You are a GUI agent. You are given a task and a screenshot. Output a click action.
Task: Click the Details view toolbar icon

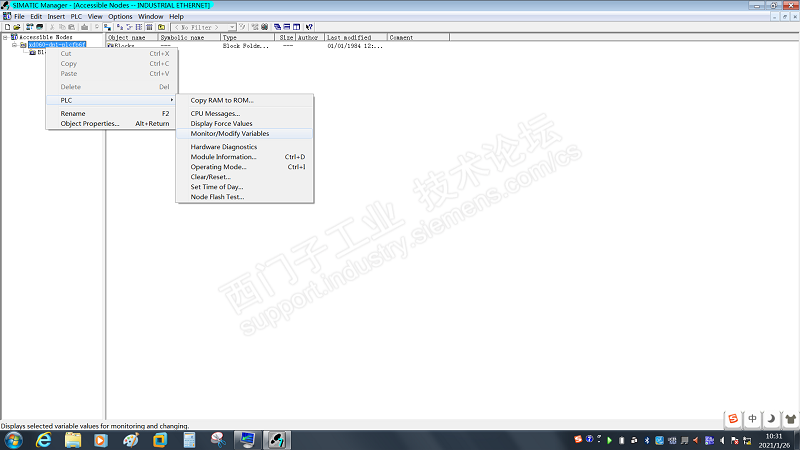[x=149, y=27]
